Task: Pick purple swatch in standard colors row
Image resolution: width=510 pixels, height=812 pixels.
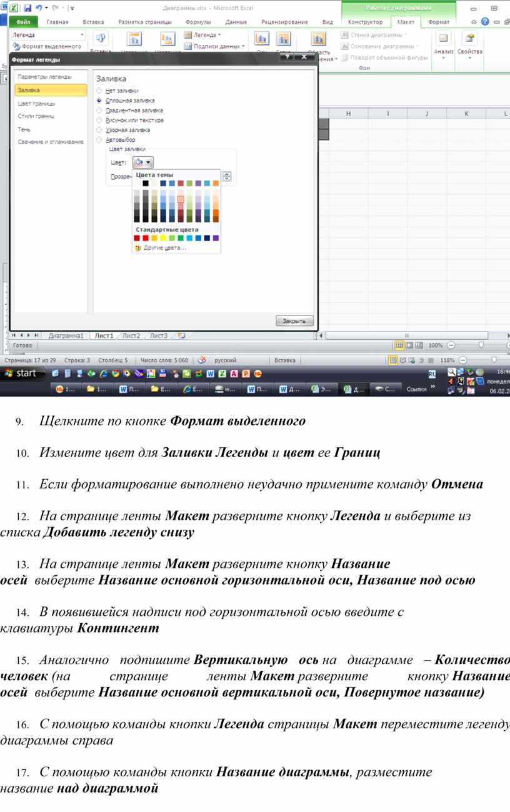Action: click(216, 238)
